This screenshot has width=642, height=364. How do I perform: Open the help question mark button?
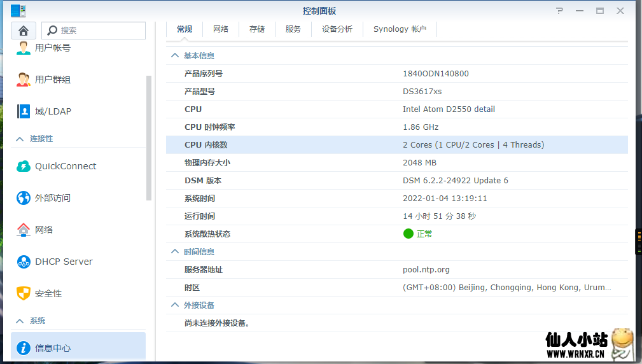pos(560,11)
